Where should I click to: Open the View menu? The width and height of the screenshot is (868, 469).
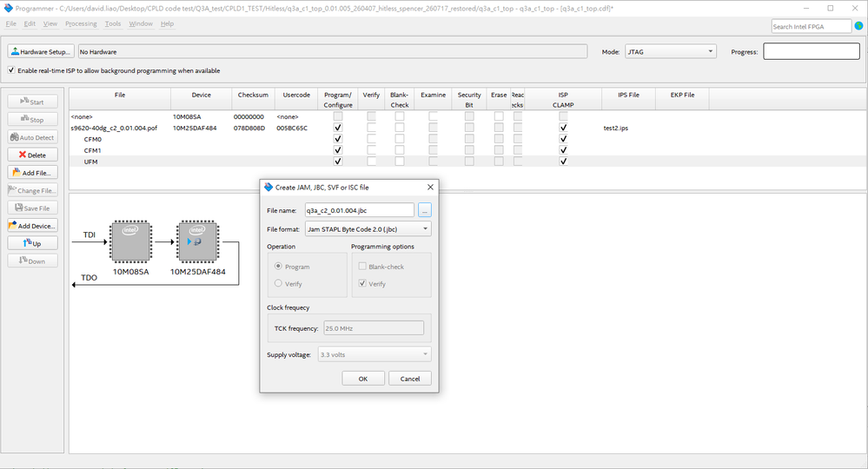[x=50, y=23]
